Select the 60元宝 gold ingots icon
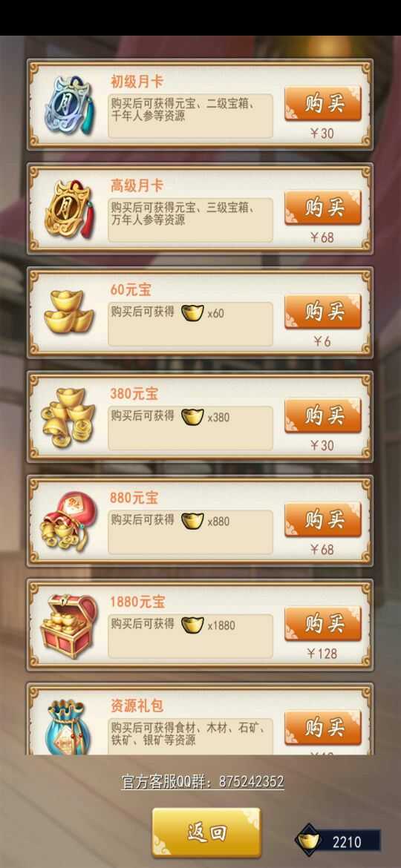 coord(69,313)
